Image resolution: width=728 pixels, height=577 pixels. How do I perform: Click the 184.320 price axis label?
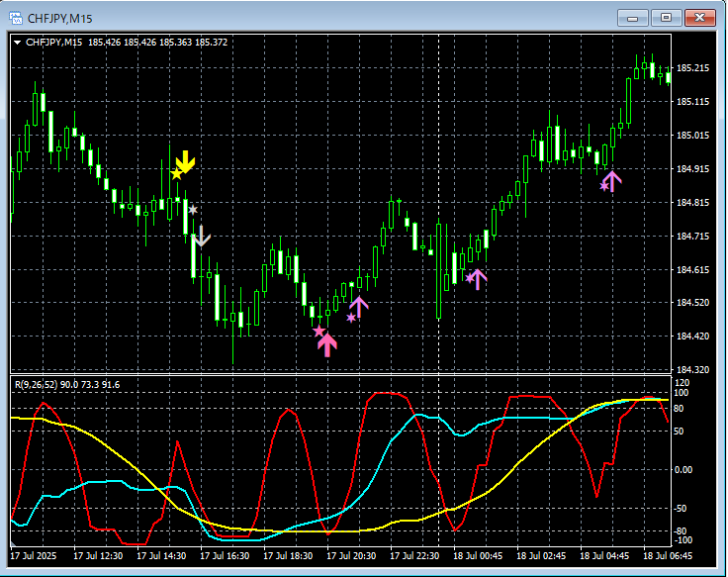[x=692, y=370]
